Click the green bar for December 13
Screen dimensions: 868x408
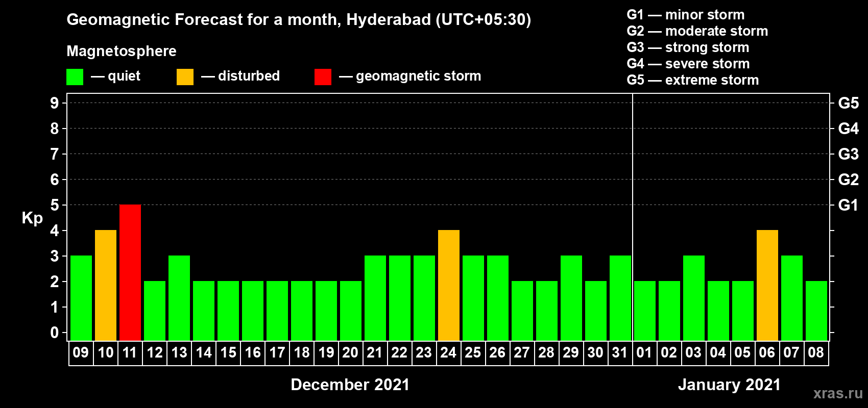pyautogui.click(x=179, y=298)
